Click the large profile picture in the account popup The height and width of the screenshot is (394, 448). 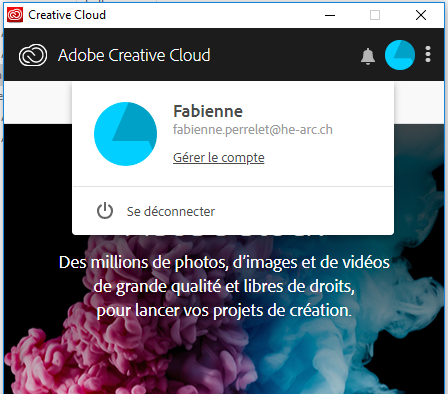coord(125,134)
